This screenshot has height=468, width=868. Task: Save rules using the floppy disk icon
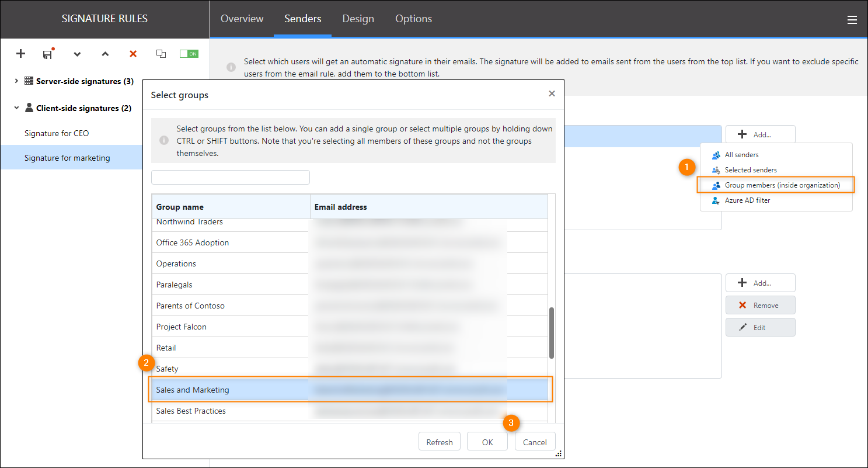coord(48,54)
